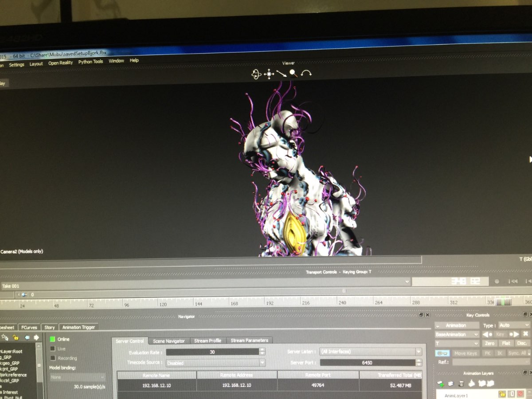Add a new animation layer
The image size is (532, 399).
[441, 383]
